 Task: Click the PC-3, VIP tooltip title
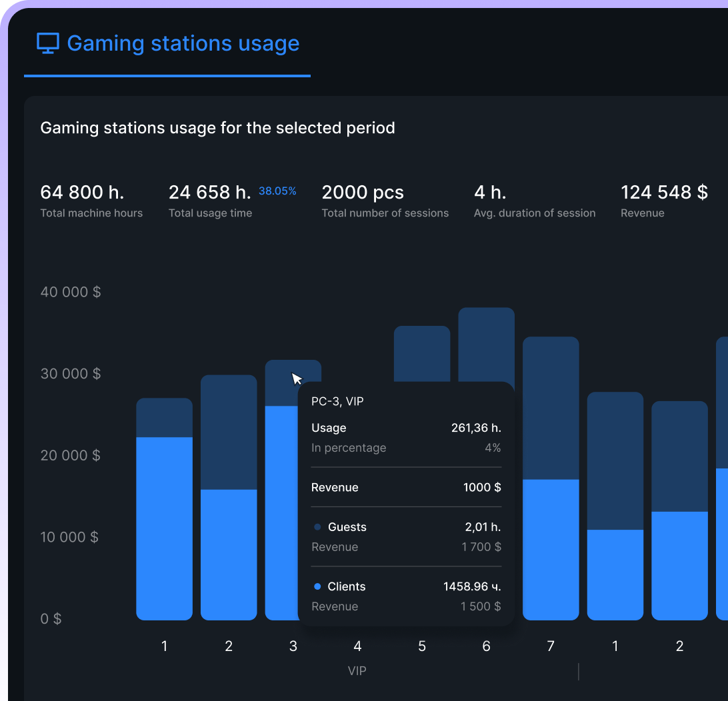coord(337,401)
